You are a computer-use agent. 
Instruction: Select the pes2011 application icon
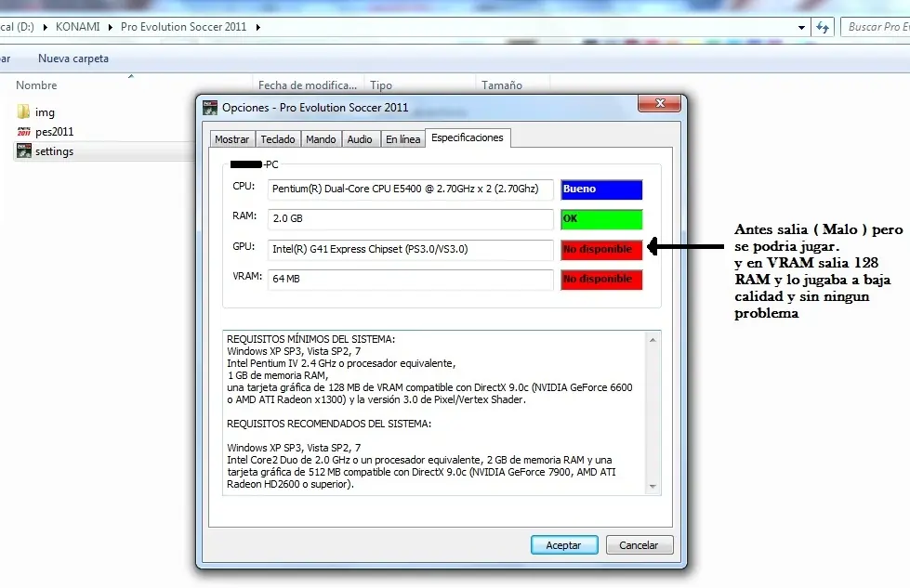tap(24, 132)
